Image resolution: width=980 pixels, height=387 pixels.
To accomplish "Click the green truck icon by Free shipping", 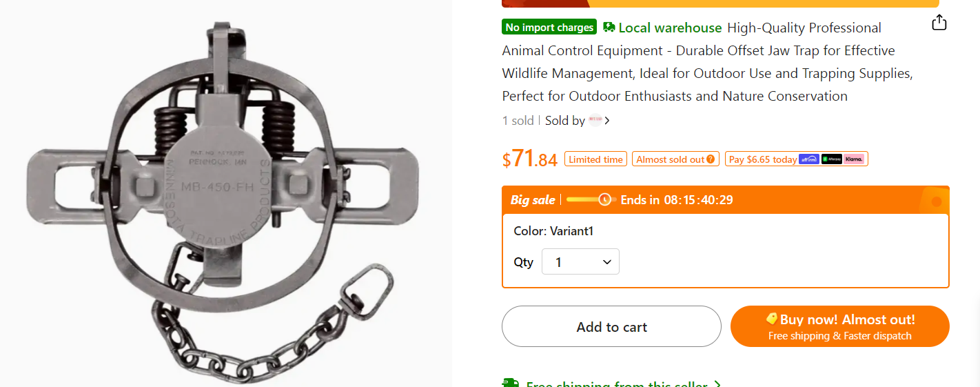I will (x=510, y=384).
